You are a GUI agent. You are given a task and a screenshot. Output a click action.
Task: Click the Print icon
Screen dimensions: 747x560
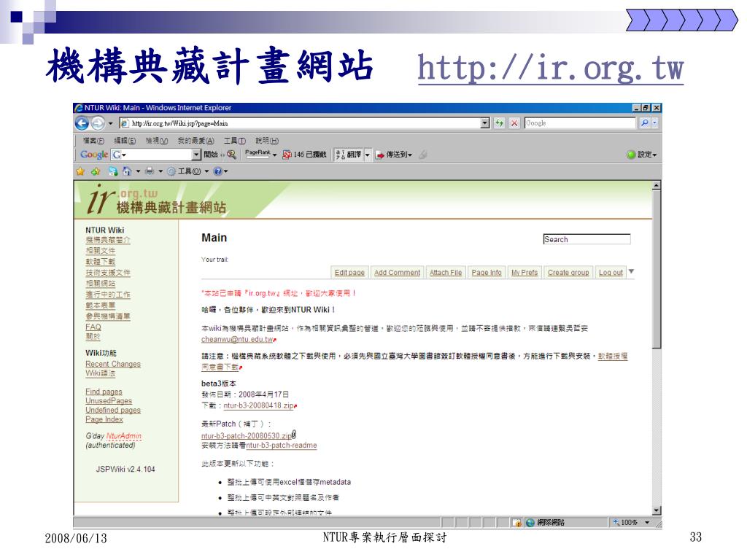point(149,171)
